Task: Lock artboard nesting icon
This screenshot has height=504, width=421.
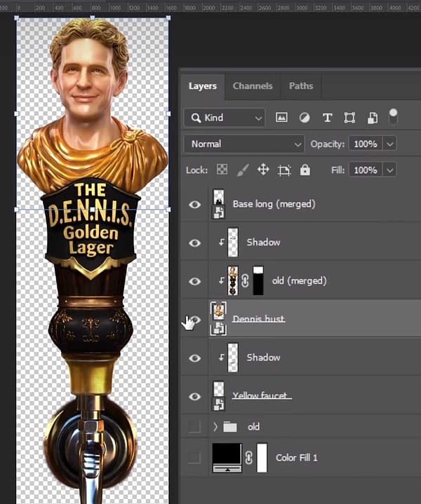Action: pyautogui.click(x=284, y=170)
